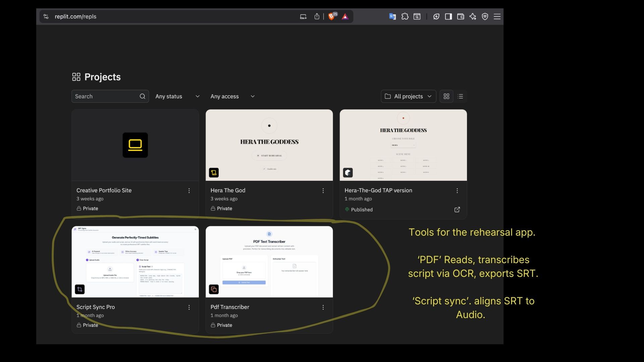Image resolution: width=644 pixels, height=362 pixels.
Task: Open the Script Sync Pro thumbnail
Action: point(135,262)
